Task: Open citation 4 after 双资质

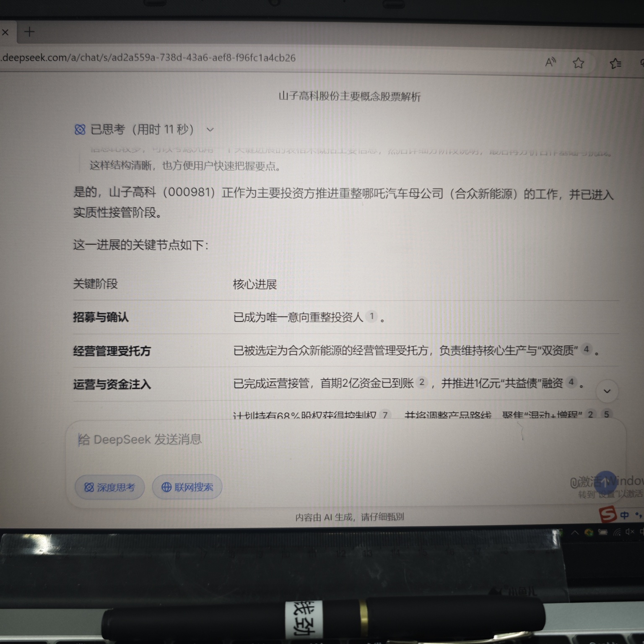Action: point(586,349)
